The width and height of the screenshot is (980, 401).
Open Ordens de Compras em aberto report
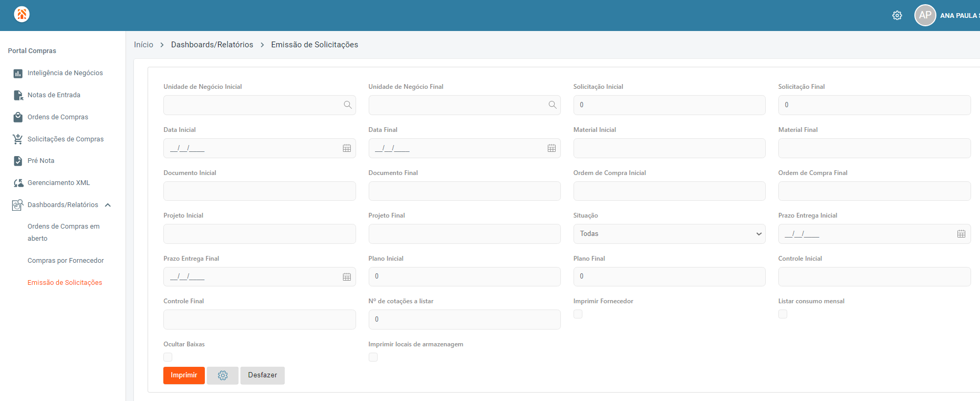(x=64, y=232)
